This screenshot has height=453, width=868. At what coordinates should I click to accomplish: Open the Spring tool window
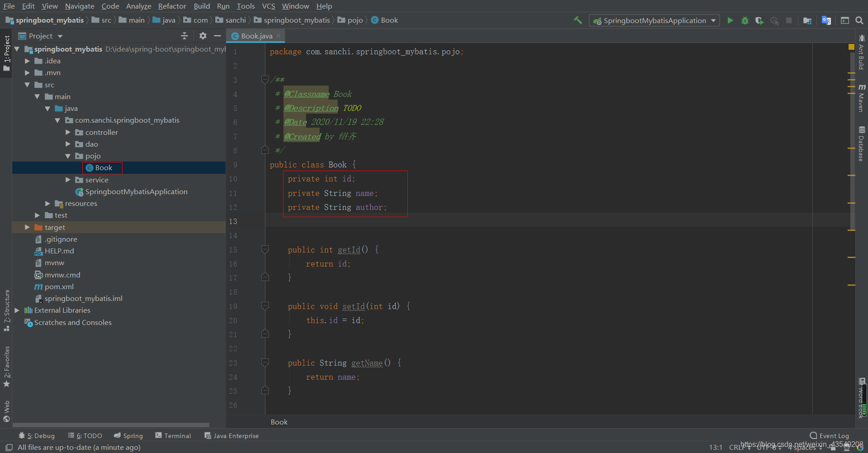point(128,436)
